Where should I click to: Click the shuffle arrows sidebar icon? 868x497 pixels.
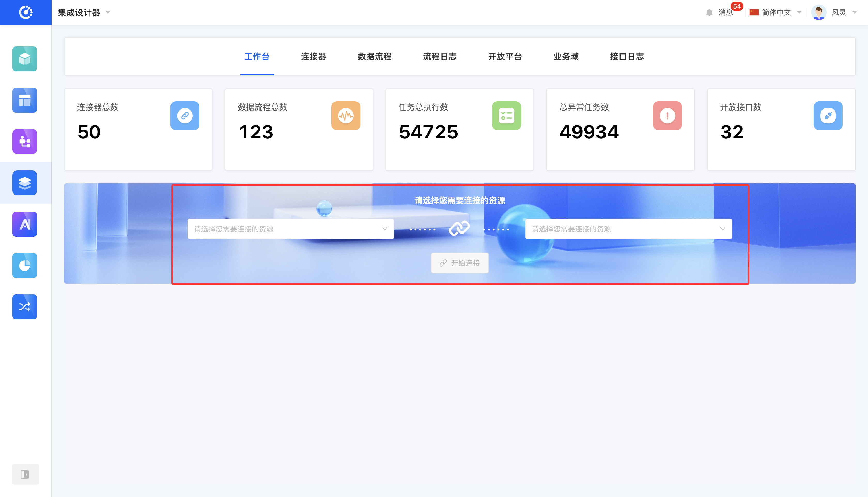(25, 307)
